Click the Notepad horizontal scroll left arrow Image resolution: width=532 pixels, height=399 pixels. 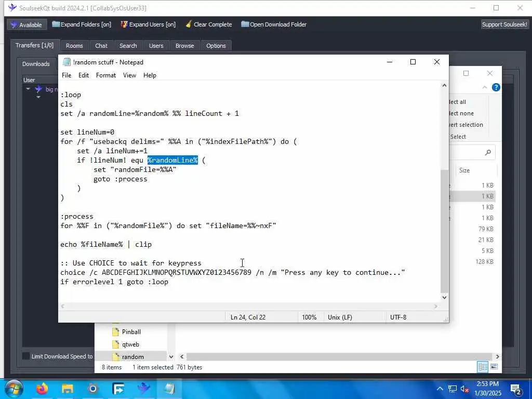click(x=62, y=306)
